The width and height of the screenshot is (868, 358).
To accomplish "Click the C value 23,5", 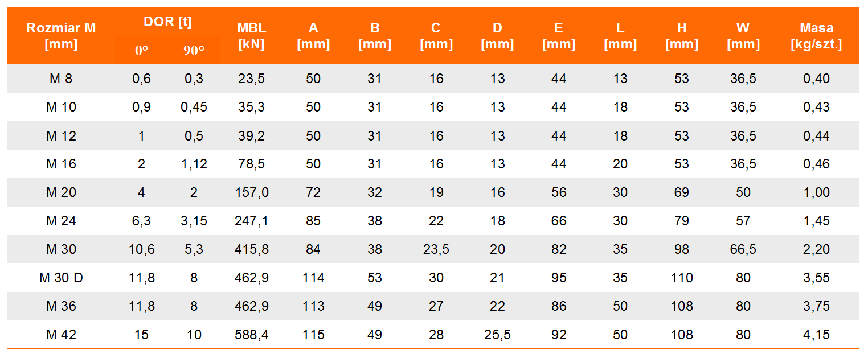I will tap(436, 249).
